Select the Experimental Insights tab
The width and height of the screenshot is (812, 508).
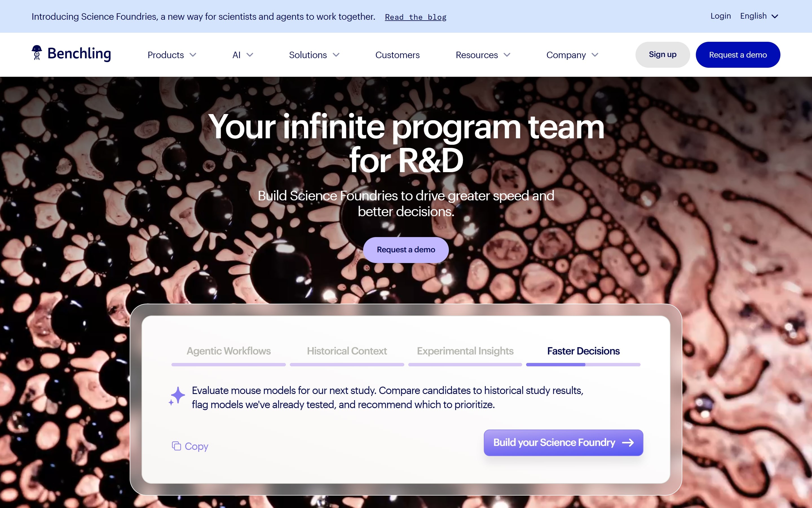pyautogui.click(x=465, y=351)
